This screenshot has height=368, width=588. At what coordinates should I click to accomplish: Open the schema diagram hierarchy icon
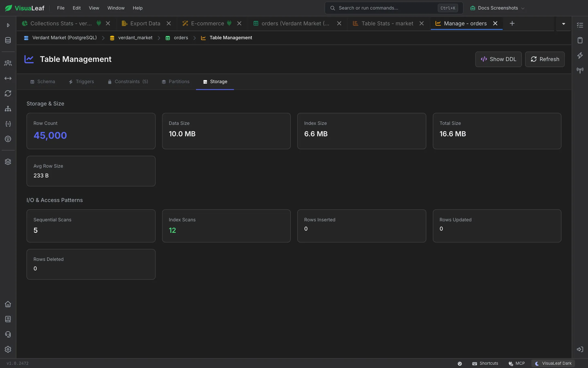coord(8,109)
